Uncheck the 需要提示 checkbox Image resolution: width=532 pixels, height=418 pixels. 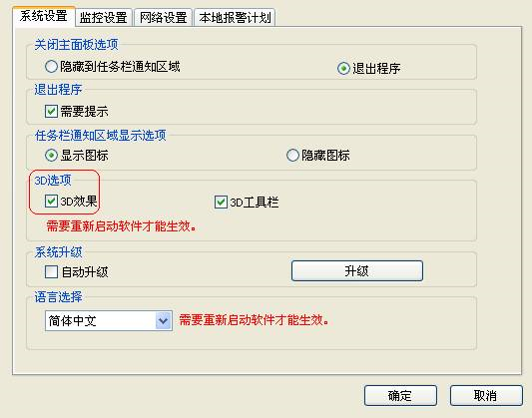click(51, 111)
